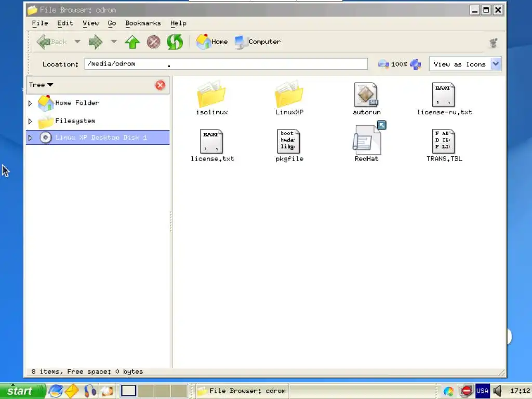Screen dimensions: 532x399
Task: Reload the current folder
Action: coord(175,42)
